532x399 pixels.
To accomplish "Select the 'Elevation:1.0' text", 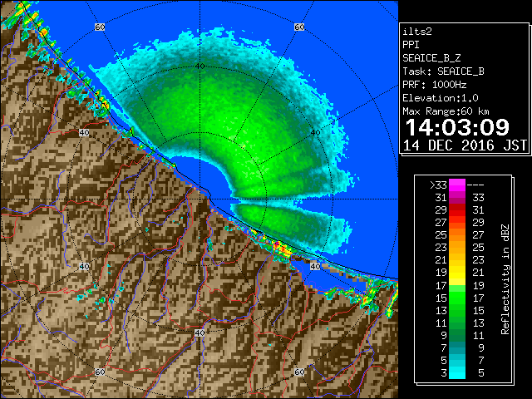I will pos(440,98).
